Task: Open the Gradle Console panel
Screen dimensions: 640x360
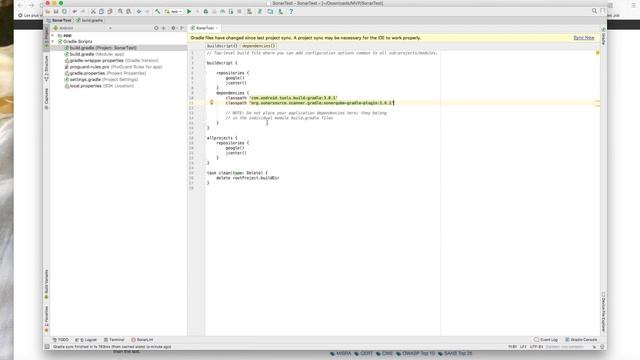Action: [x=581, y=340]
